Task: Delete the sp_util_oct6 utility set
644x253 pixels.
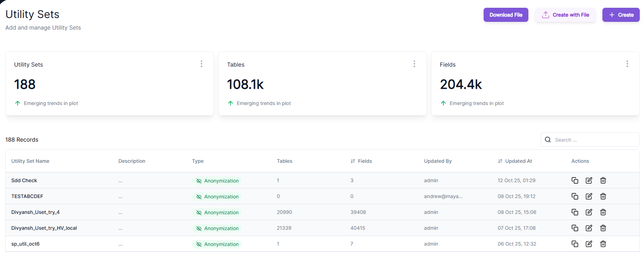Action: pos(603,244)
